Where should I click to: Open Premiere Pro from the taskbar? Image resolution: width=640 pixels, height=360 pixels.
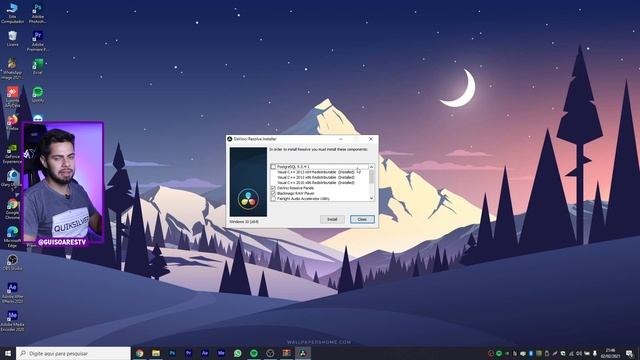(189, 353)
